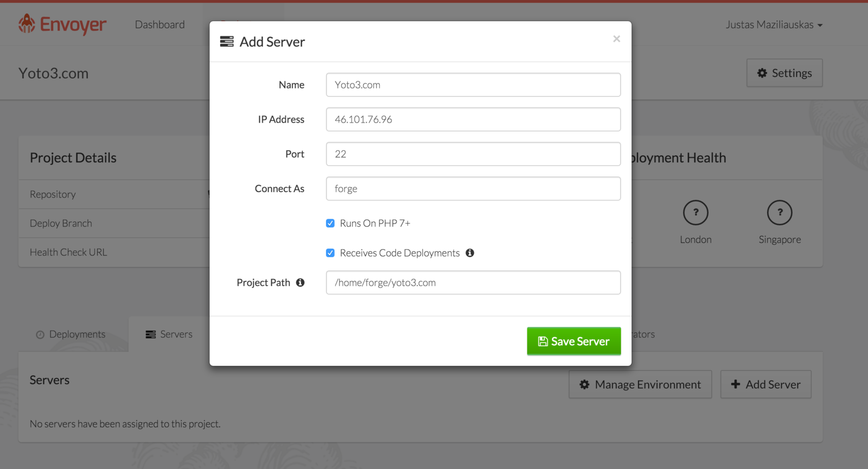
Task: Click info icon next to Receives Code Deployments
Action: pos(470,253)
